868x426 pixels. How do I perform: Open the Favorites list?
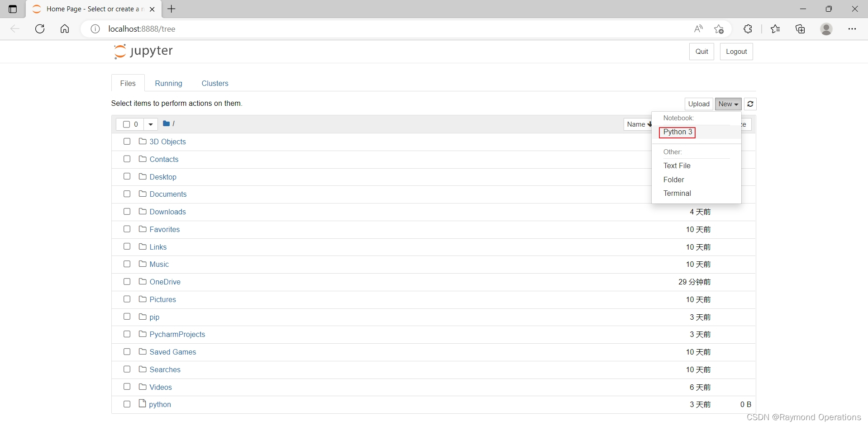(x=775, y=29)
